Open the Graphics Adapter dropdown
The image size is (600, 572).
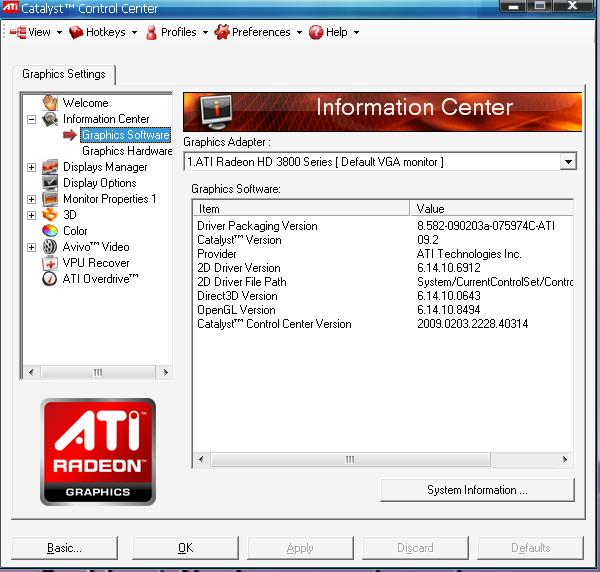(x=568, y=162)
